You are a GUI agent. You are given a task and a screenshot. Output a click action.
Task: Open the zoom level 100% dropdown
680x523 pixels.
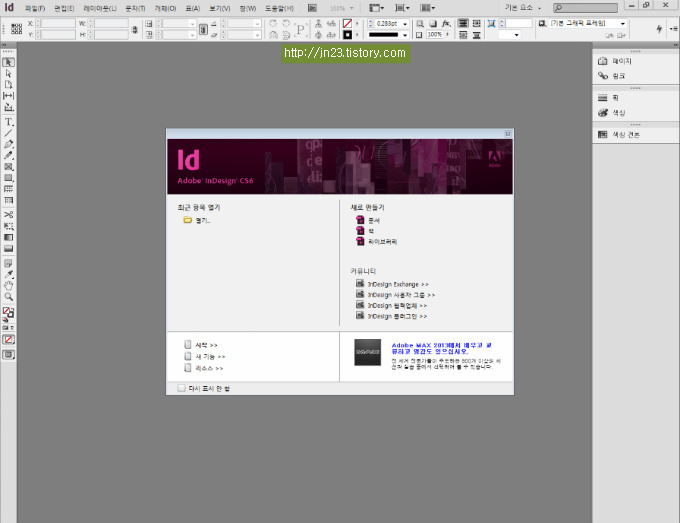pyautogui.click(x=342, y=8)
